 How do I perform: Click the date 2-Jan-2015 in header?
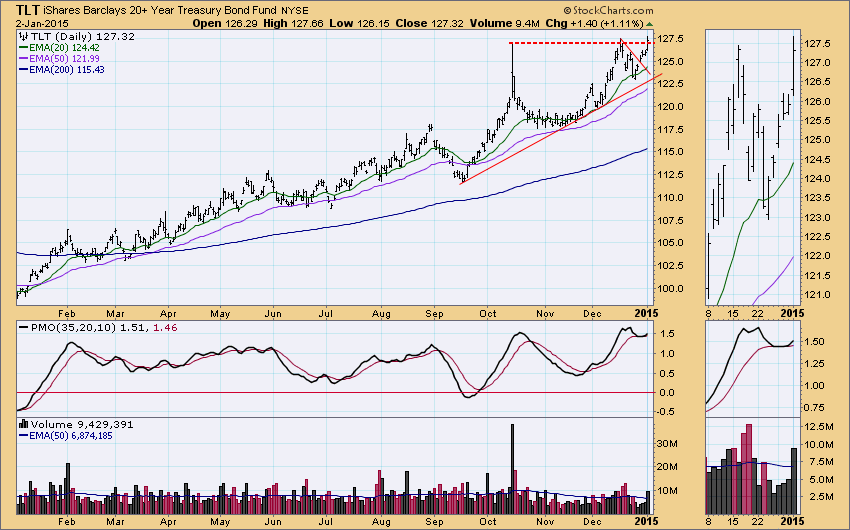pos(42,23)
